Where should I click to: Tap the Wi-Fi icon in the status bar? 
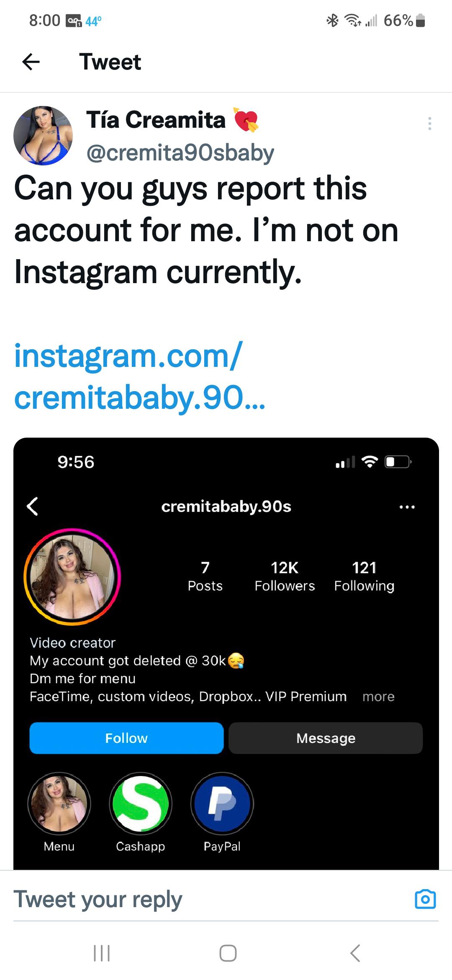tap(352, 21)
